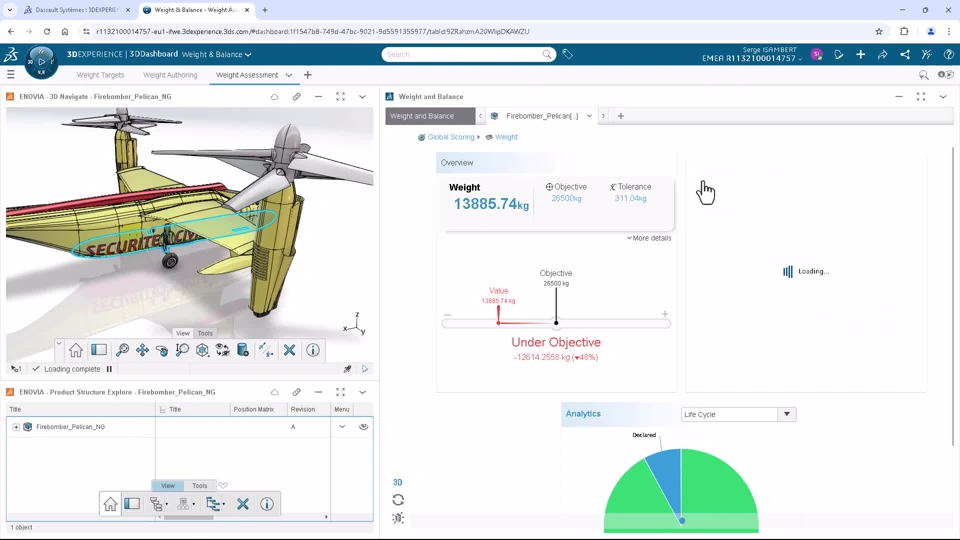Toggle the pin icon in 3D Navigate status bar

click(x=347, y=369)
